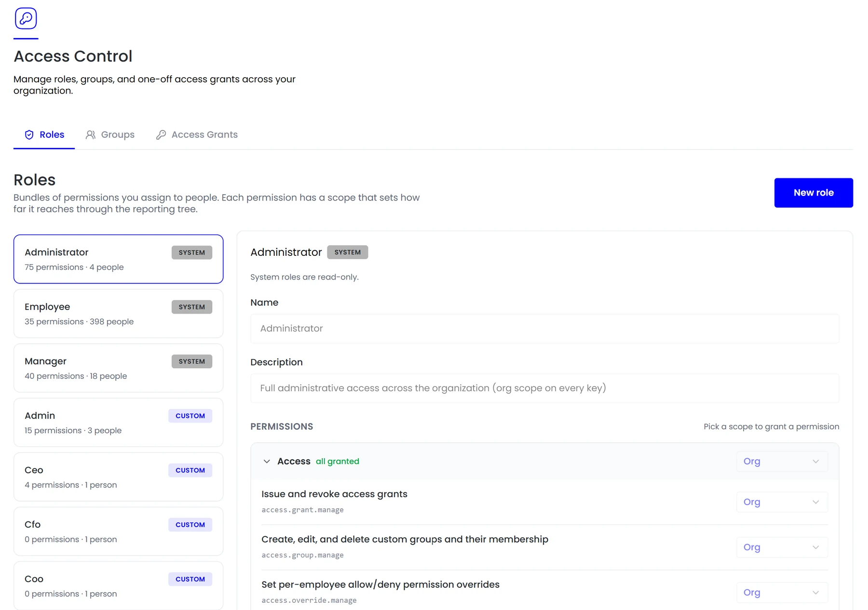Screen dimensions: 868x610
Task: Click the PERMISSIONS section heading
Action: tap(282, 426)
